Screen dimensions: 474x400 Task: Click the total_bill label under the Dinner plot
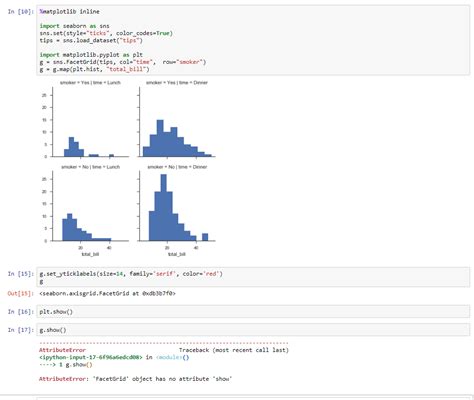(177, 254)
